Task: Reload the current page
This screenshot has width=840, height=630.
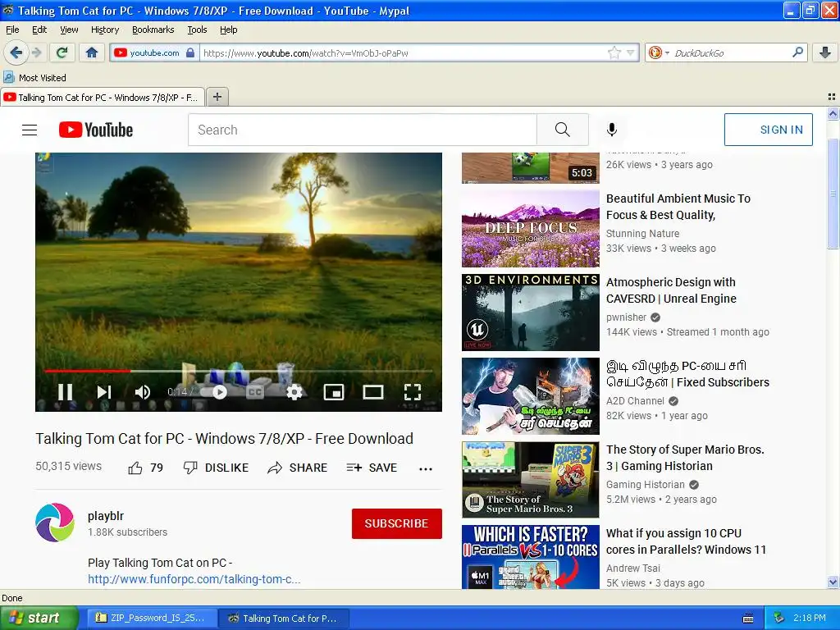Action: pos(62,52)
